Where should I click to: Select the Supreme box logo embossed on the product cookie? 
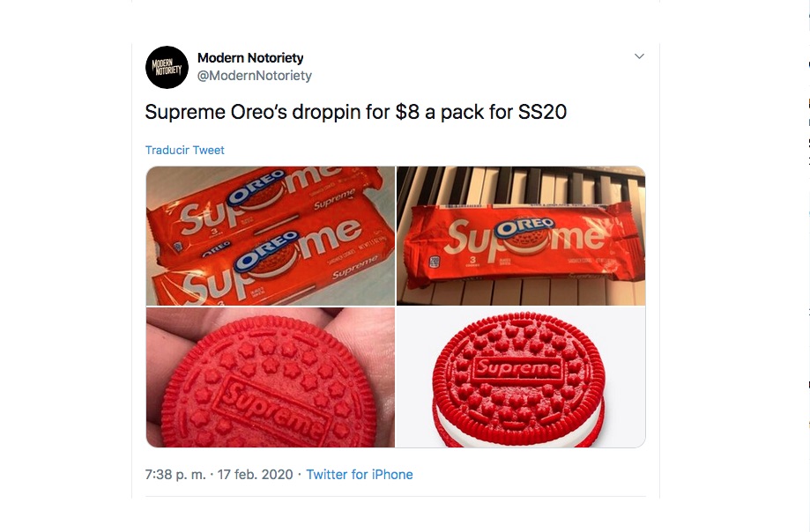[x=517, y=367]
